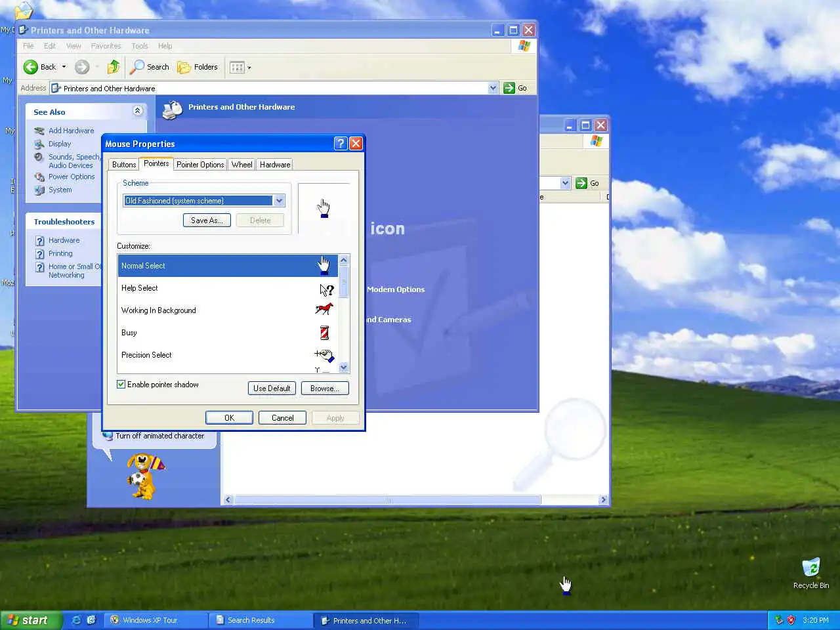Viewport: 840px width, 630px height.
Task: Switch to the Wheel tab
Action: 241,165
